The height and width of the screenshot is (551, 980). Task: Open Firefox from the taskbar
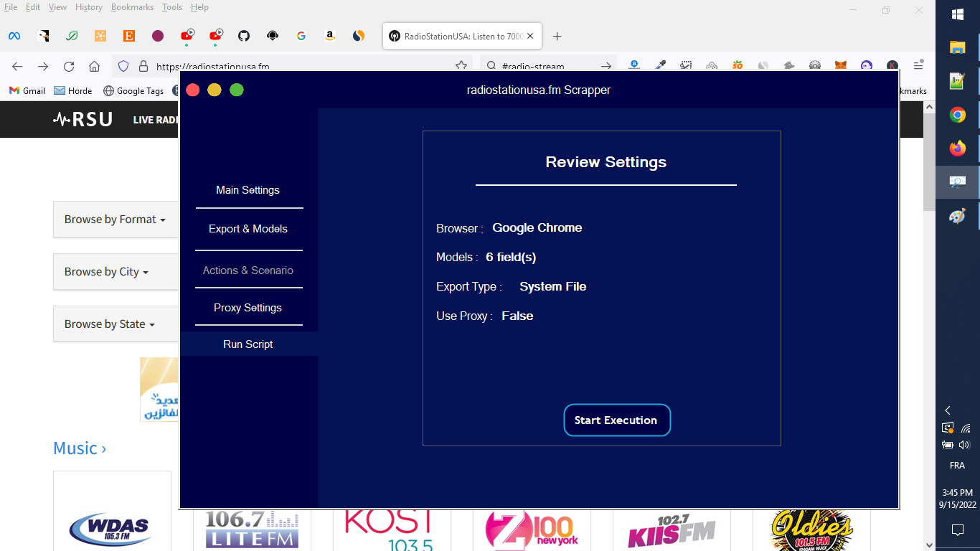tap(957, 148)
